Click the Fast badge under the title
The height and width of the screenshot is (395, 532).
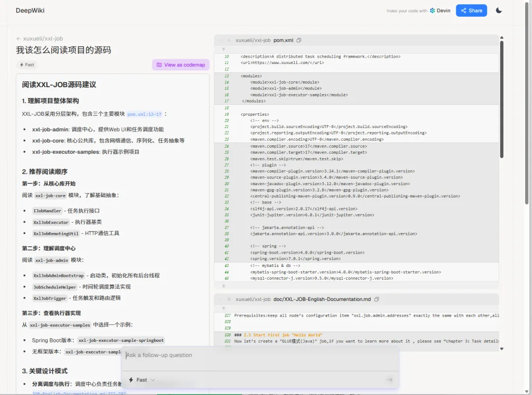click(27, 65)
